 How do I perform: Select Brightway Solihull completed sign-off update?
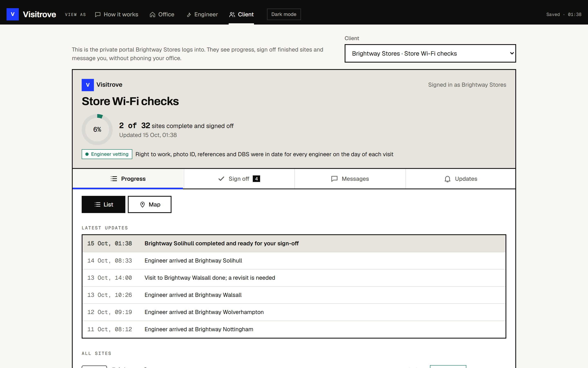(294, 243)
